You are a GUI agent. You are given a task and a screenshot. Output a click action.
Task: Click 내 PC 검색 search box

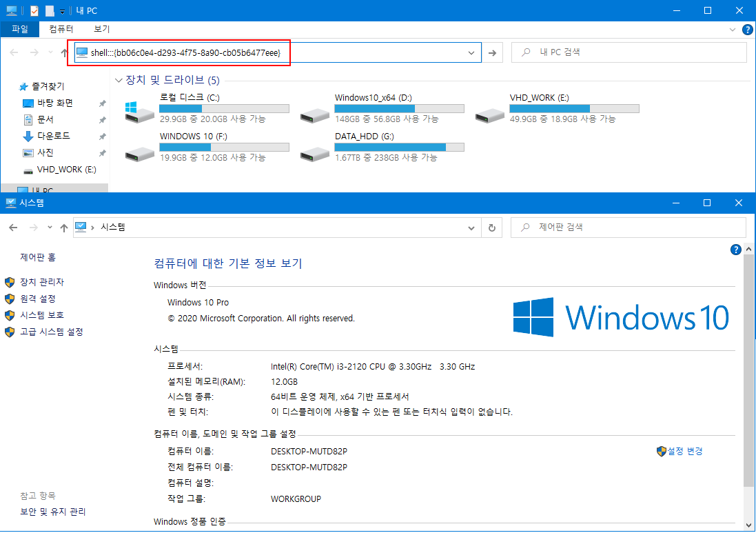coord(629,52)
